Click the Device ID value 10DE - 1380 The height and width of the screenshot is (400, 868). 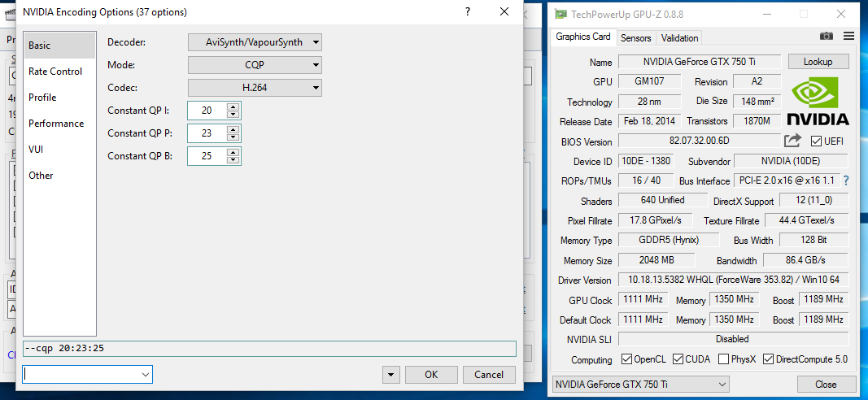pos(645,161)
